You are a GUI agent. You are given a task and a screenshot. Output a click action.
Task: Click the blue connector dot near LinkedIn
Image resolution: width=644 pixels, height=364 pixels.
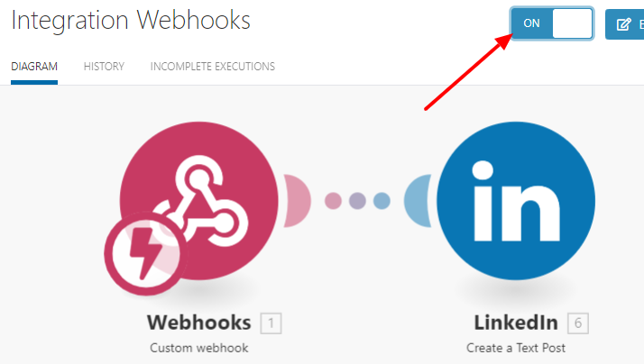point(382,201)
